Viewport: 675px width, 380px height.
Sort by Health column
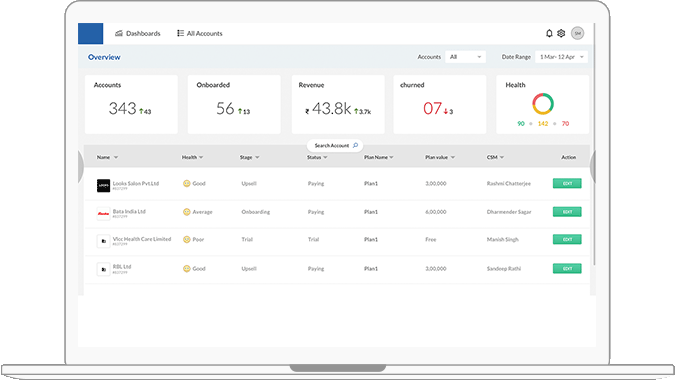[192, 158]
